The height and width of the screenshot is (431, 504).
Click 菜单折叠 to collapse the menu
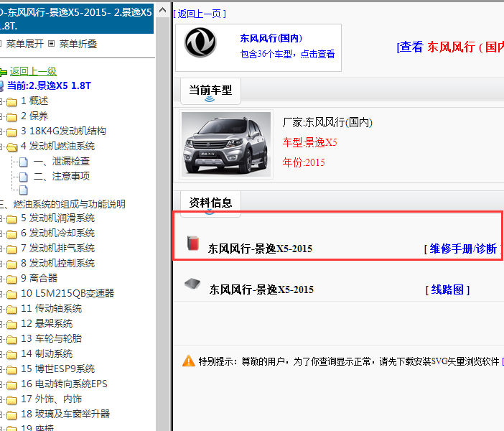[78, 44]
